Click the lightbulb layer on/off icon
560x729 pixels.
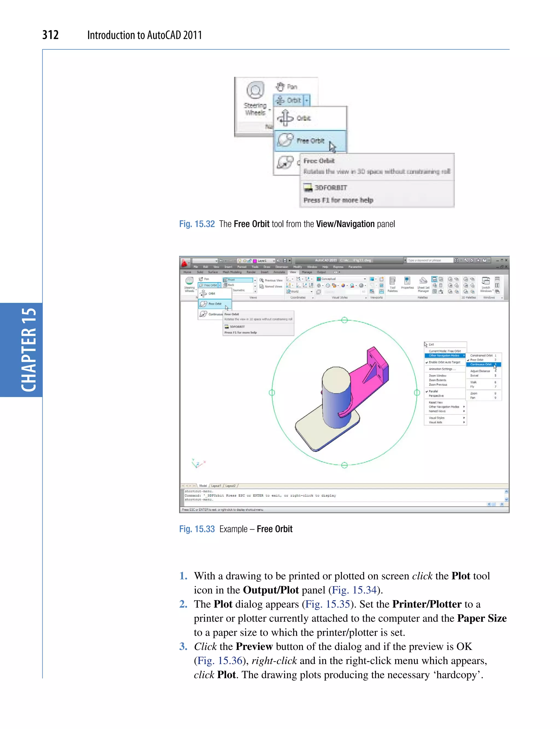[240, 261]
